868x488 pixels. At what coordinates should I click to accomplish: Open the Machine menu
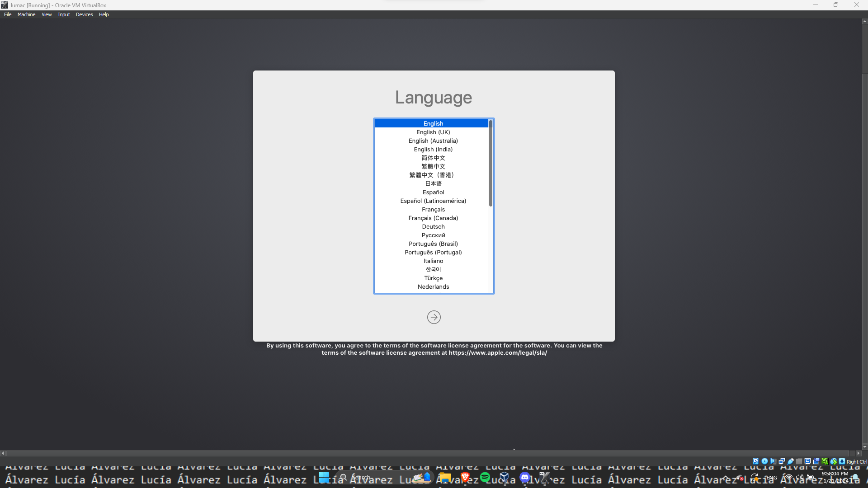click(x=26, y=14)
